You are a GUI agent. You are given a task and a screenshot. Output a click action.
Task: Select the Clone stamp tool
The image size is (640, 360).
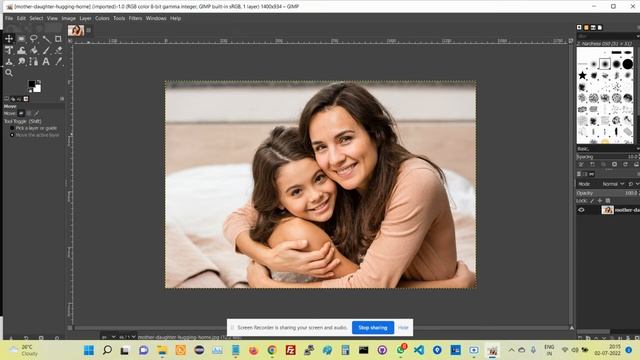click(x=9, y=62)
